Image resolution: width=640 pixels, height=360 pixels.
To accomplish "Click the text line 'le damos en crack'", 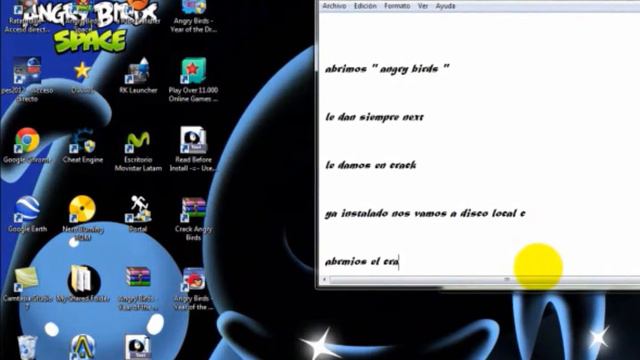I will point(371,165).
